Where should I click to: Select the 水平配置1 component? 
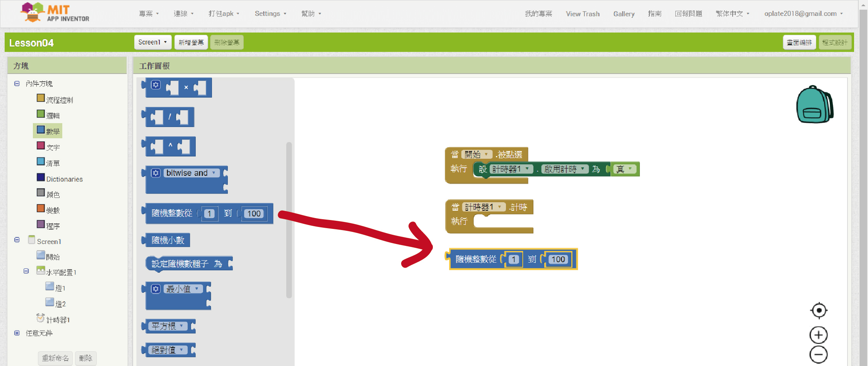(x=56, y=272)
